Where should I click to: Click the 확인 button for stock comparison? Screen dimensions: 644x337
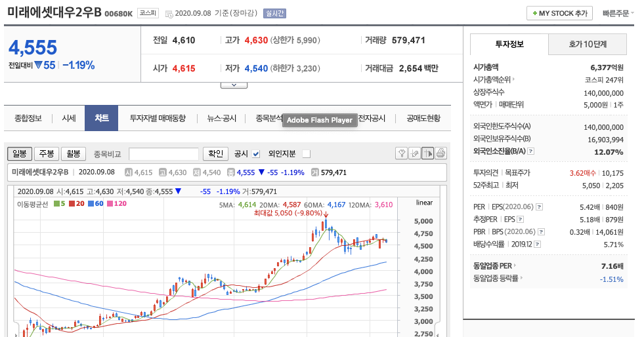tap(215, 153)
